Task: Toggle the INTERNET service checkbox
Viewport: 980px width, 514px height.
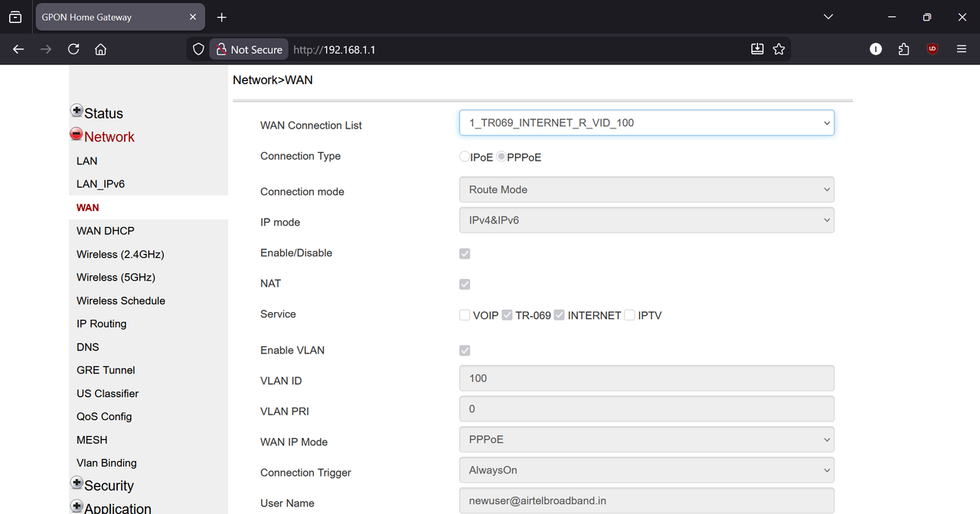Action: 559,315
